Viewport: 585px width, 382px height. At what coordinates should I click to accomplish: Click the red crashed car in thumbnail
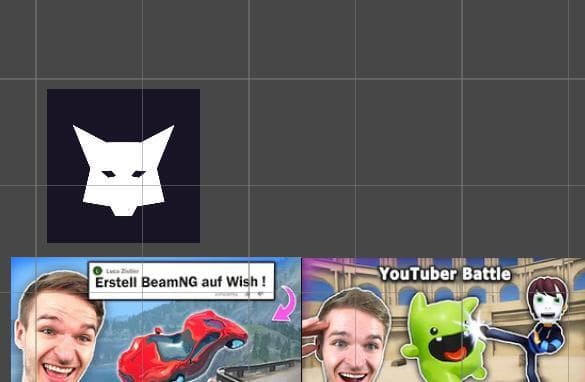pyautogui.click(x=183, y=347)
